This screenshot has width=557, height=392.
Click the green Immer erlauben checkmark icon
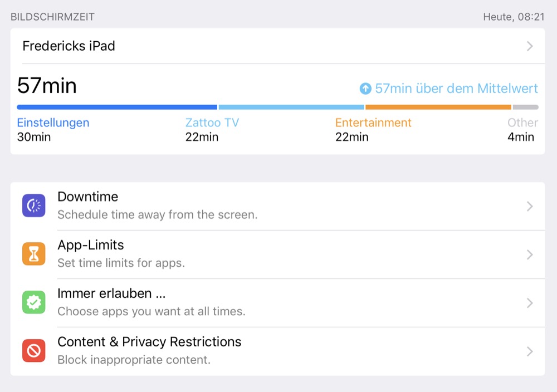tap(33, 303)
